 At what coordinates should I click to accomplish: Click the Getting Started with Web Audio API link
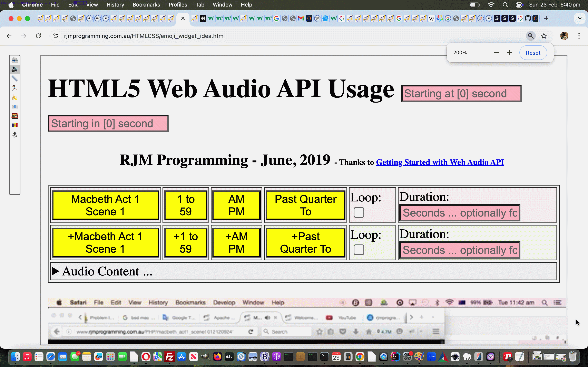pyautogui.click(x=439, y=162)
